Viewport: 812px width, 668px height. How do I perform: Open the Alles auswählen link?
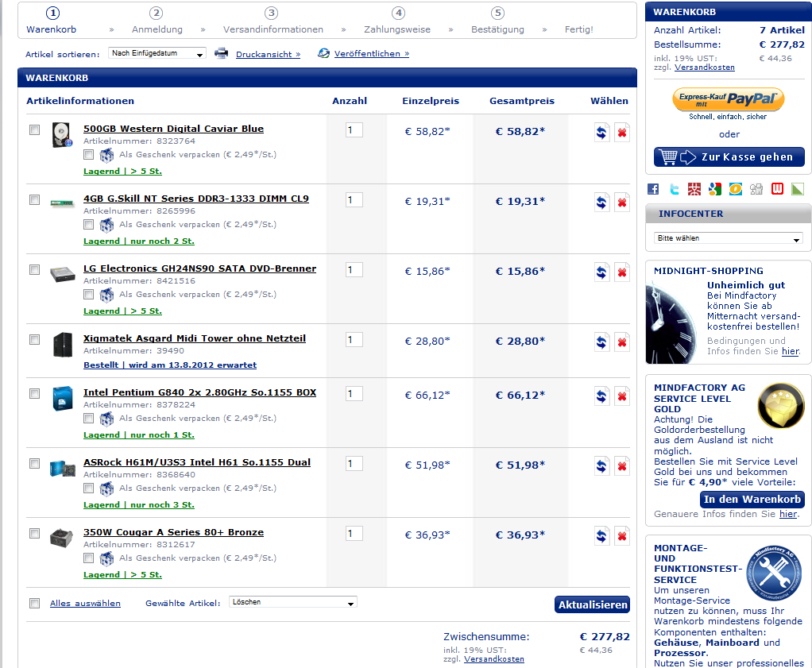[x=85, y=604]
